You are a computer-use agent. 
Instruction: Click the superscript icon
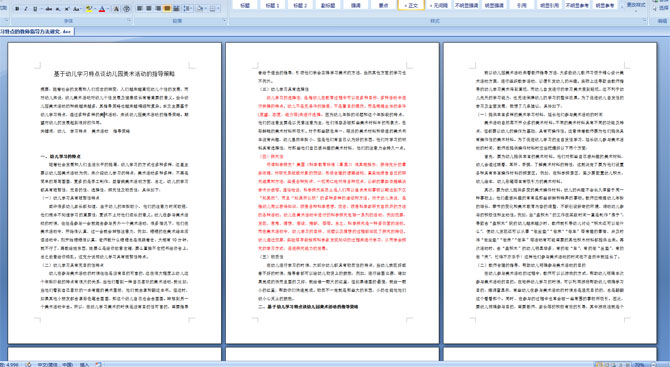(x=67, y=9)
